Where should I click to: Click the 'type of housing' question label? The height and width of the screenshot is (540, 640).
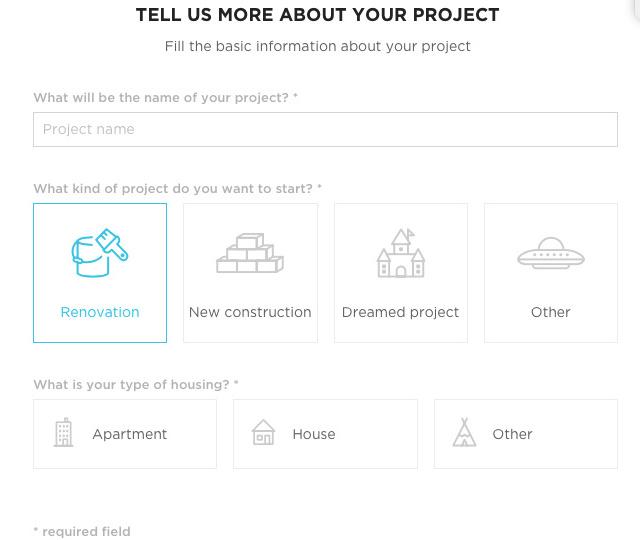pos(136,385)
